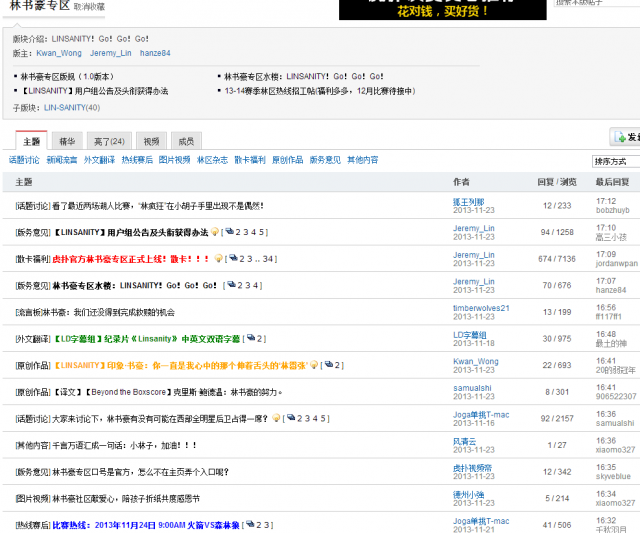The width and height of the screenshot is (640, 533).
Task: Open 林书豪专区版规（1.0版本）announcement
Action: (x=67, y=77)
